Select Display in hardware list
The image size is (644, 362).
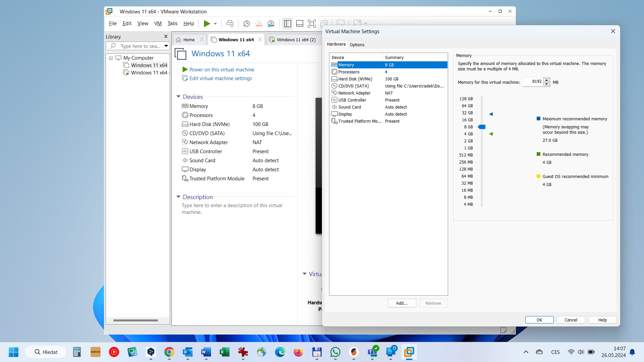pos(388,114)
